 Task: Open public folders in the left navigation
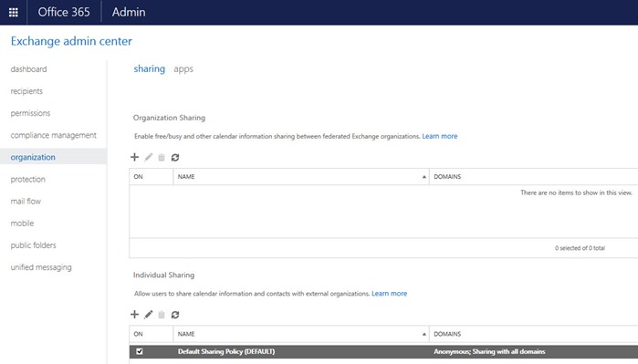(x=34, y=244)
